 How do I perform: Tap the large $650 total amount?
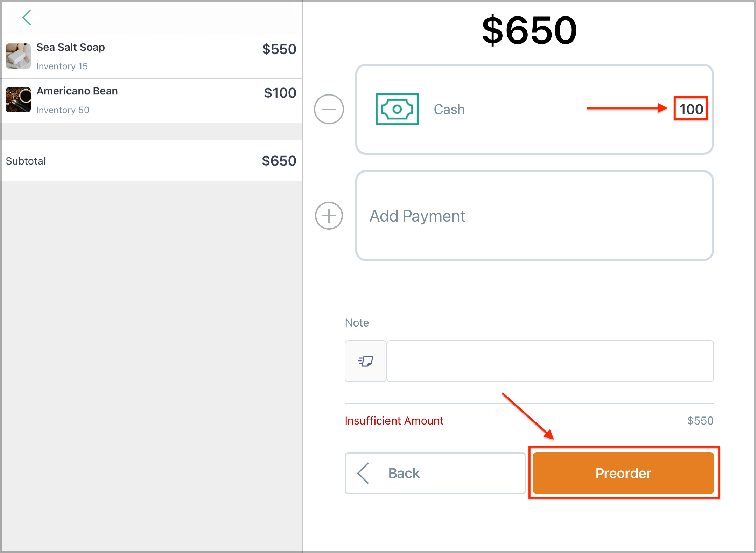tap(529, 30)
